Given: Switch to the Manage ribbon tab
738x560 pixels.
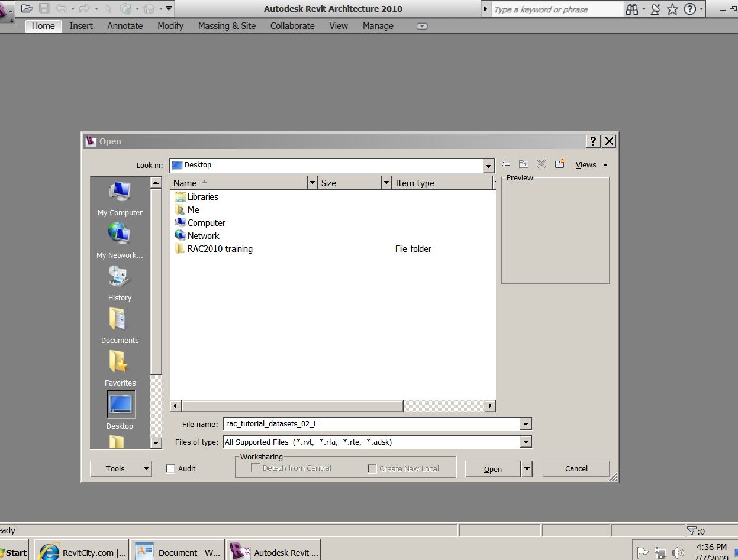Looking at the screenshot, I should 378,26.
